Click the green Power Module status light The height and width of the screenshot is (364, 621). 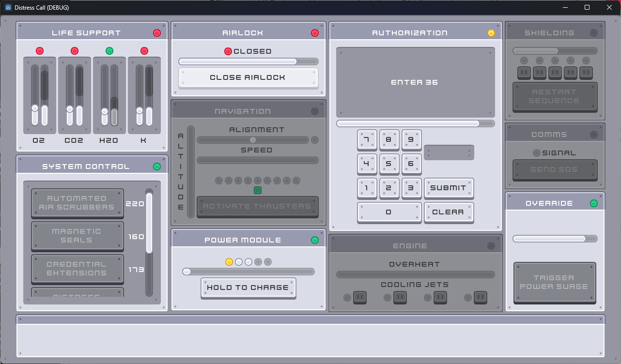(x=315, y=240)
